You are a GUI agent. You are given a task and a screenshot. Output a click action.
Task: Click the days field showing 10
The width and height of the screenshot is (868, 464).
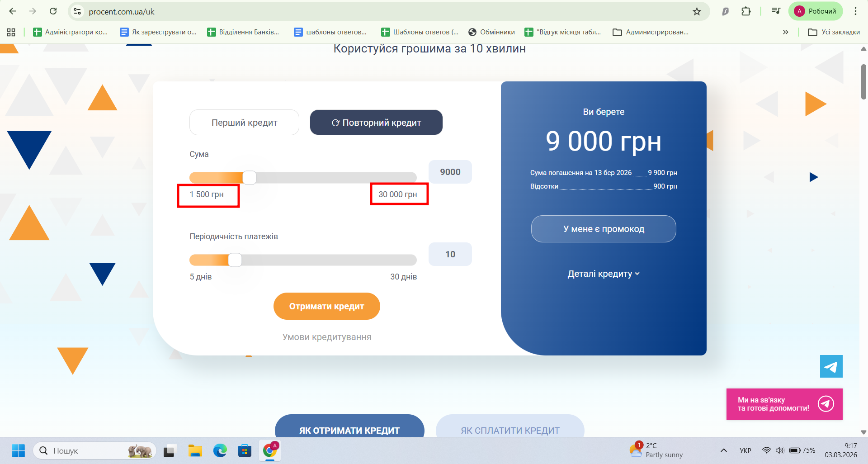tap(450, 254)
